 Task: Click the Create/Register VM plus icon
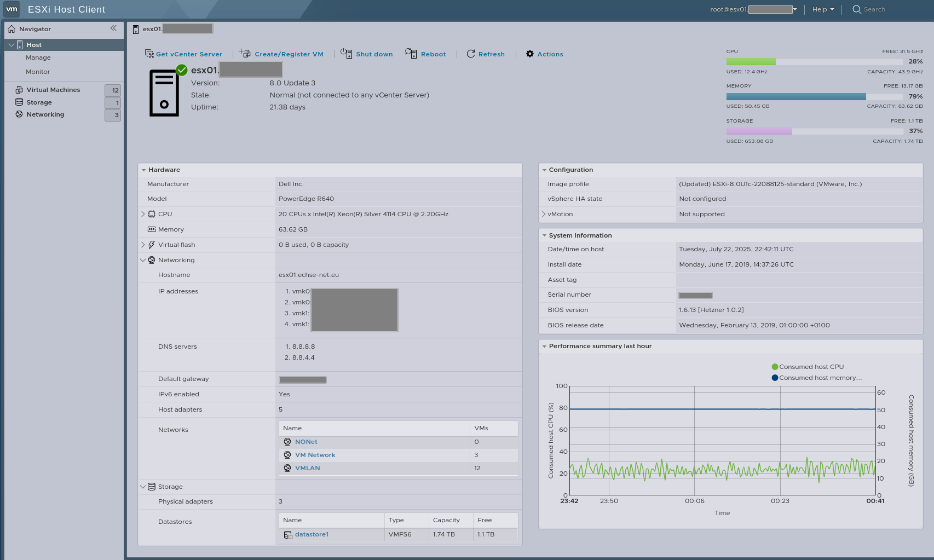coord(245,53)
